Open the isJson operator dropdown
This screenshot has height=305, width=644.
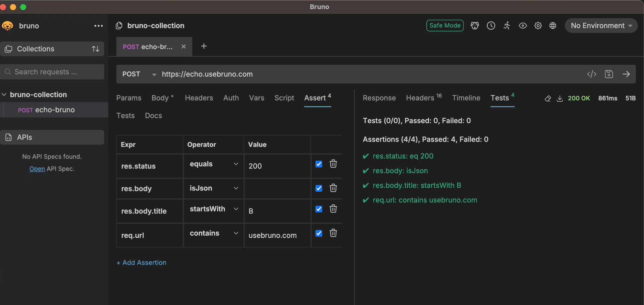pos(214,188)
